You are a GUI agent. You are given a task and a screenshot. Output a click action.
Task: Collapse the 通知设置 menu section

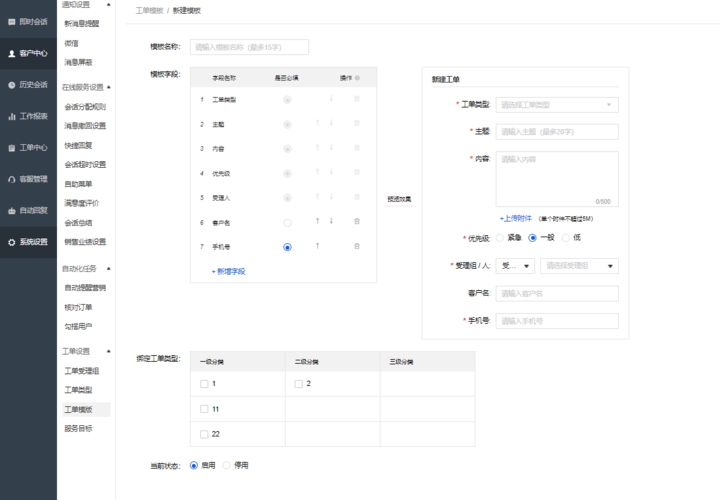click(x=109, y=5)
